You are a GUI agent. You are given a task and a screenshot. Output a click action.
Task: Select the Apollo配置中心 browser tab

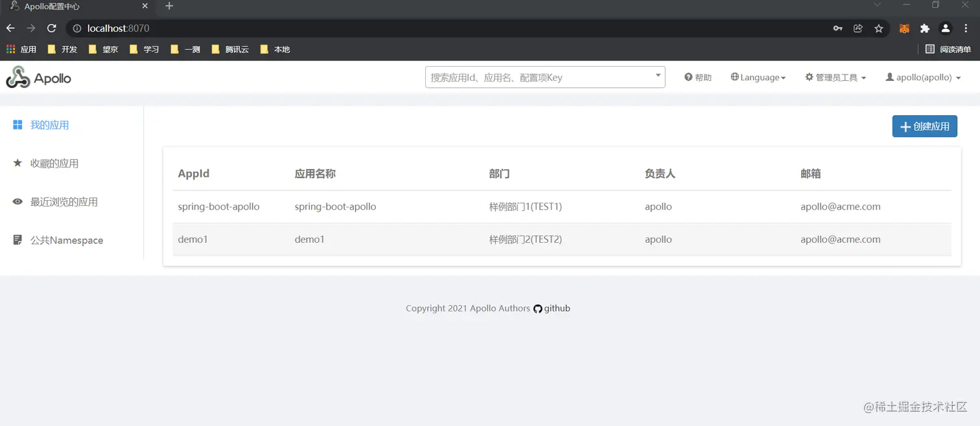click(78, 6)
